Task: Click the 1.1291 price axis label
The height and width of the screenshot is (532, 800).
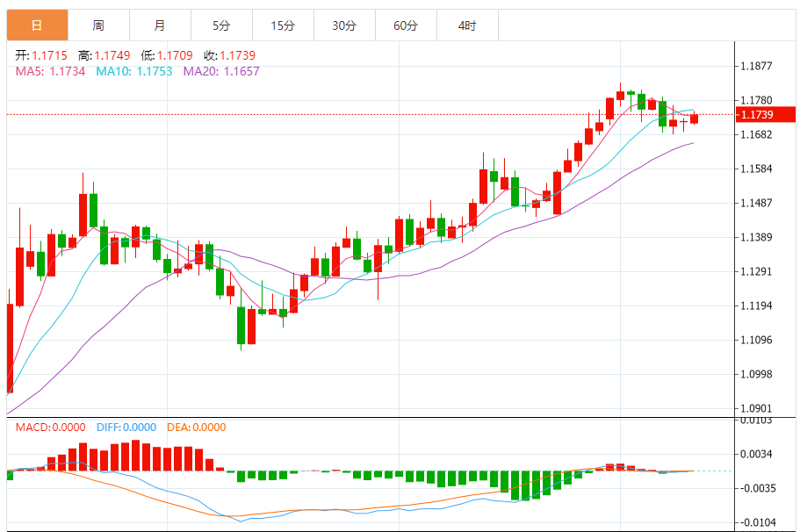Action: [x=756, y=271]
